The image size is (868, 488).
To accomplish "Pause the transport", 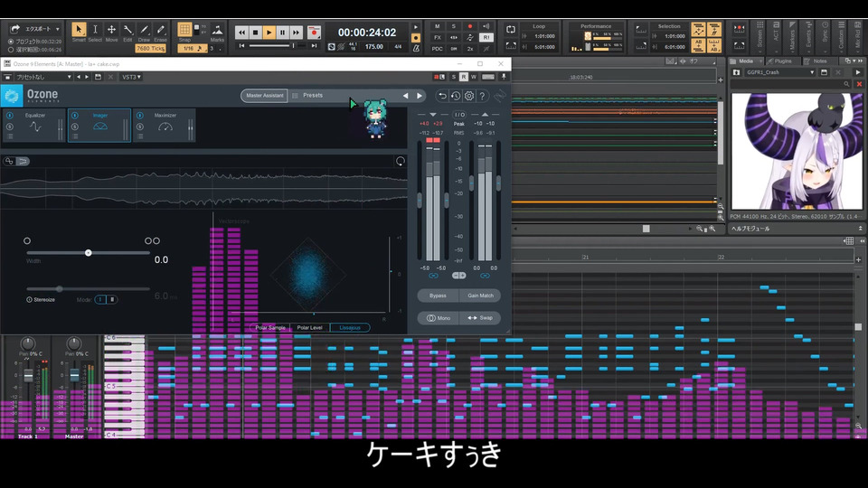I will tap(282, 33).
